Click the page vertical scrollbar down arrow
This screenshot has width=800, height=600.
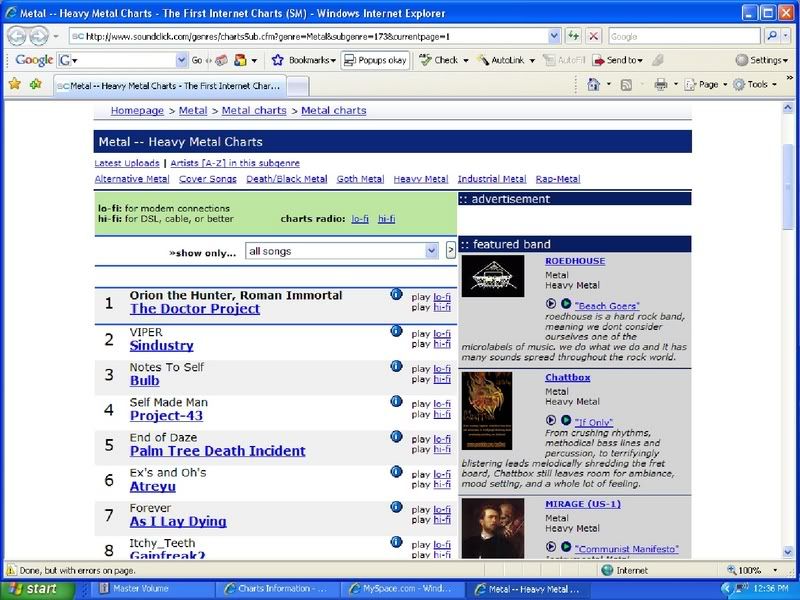coord(788,552)
